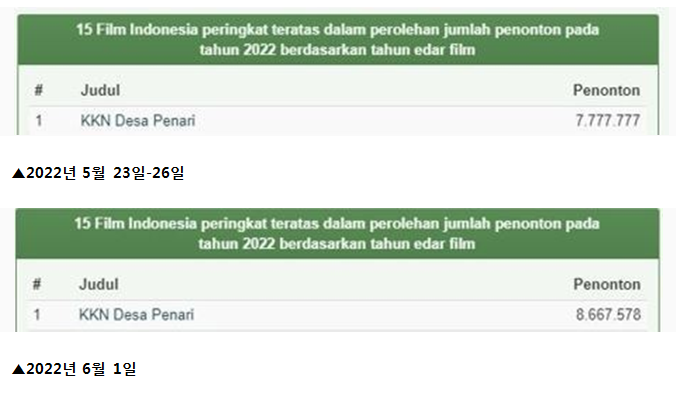Image resolution: width=676 pixels, height=393 pixels.
Task: Select the Judul column header in second table
Action: point(98,284)
